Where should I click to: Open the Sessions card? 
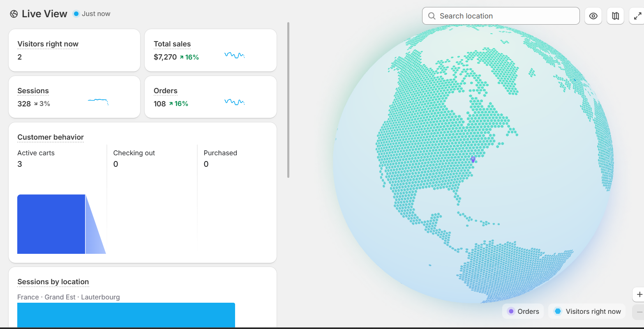tap(74, 97)
